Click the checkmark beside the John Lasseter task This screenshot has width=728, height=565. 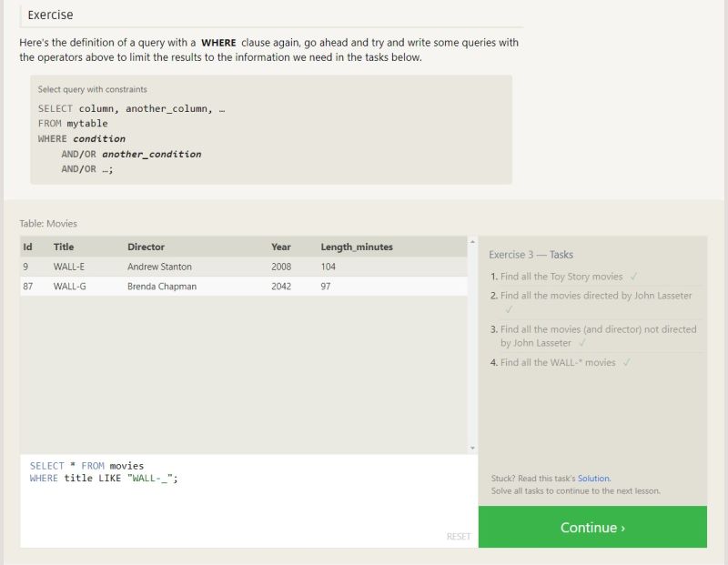pos(507,308)
